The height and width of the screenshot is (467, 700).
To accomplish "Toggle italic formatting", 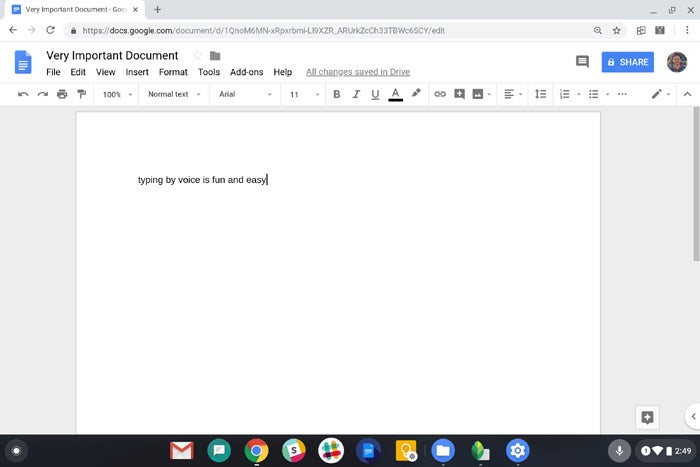I will tap(356, 94).
